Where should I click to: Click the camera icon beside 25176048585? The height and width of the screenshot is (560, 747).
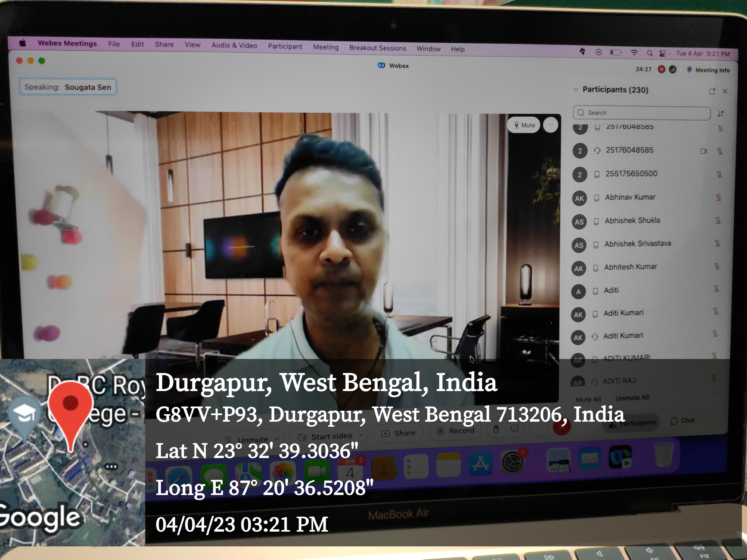click(x=703, y=151)
